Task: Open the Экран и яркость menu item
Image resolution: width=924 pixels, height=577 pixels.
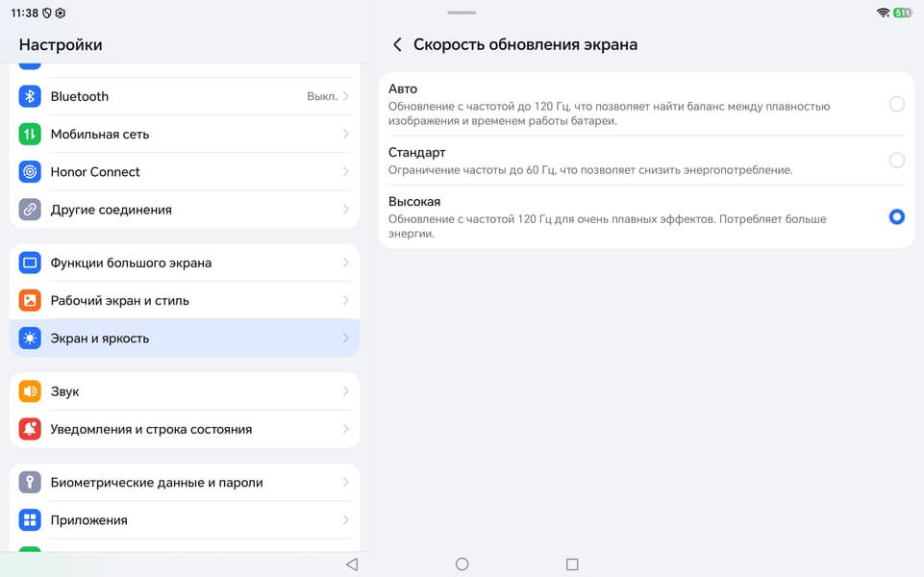Action: (185, 338)
